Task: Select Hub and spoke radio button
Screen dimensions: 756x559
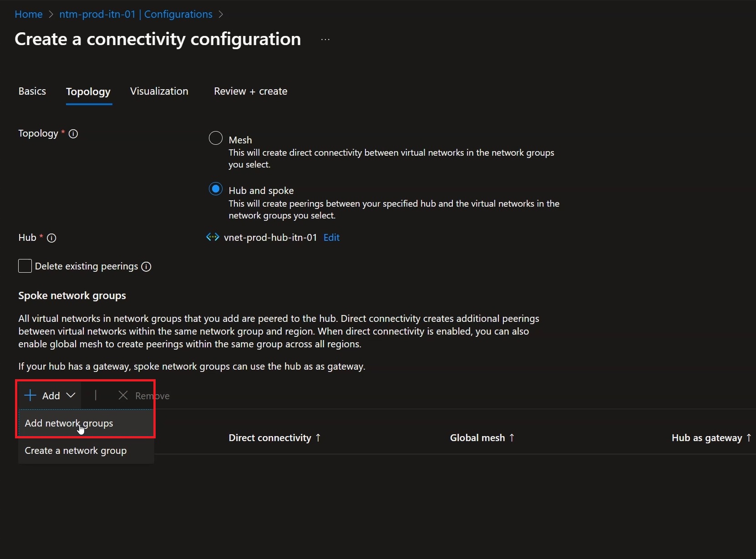Action: coord(216,188)
